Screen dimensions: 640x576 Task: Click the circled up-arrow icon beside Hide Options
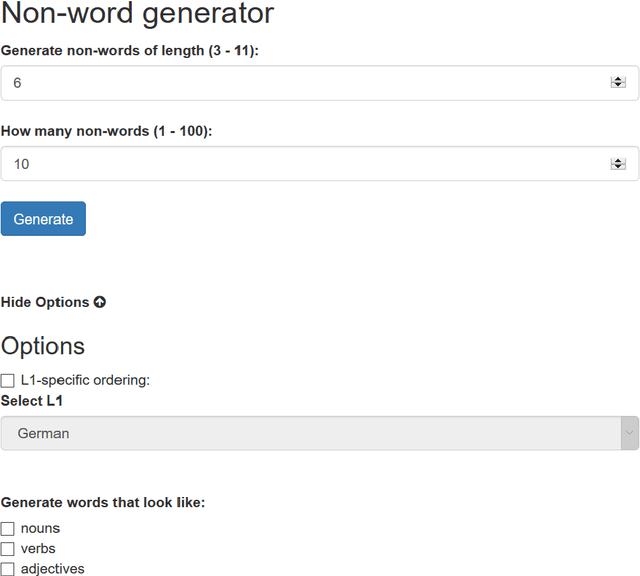(100, 302)
